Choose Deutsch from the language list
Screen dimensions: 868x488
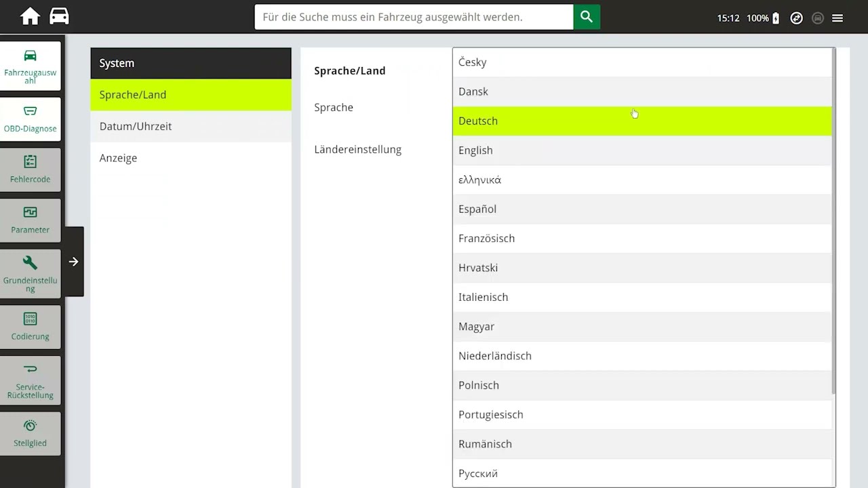[642, 121]
